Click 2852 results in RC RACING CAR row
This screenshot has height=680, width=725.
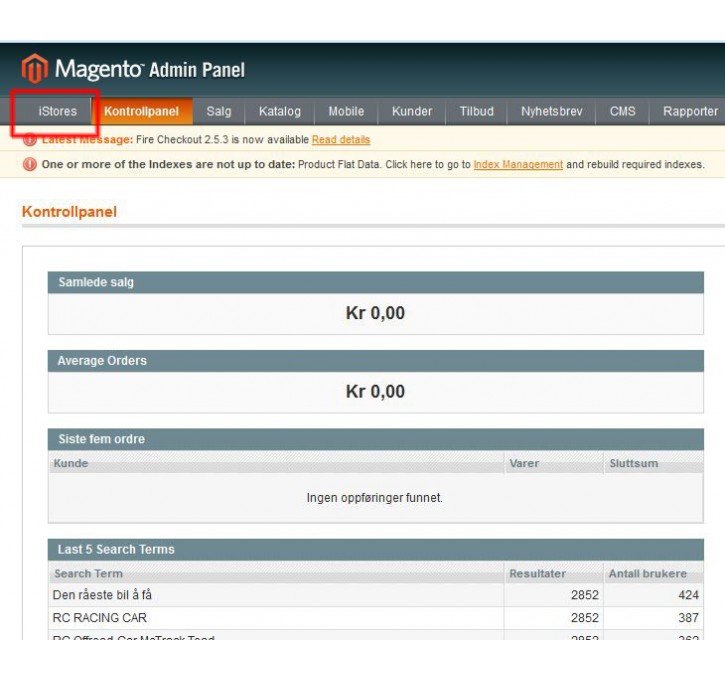584,618
